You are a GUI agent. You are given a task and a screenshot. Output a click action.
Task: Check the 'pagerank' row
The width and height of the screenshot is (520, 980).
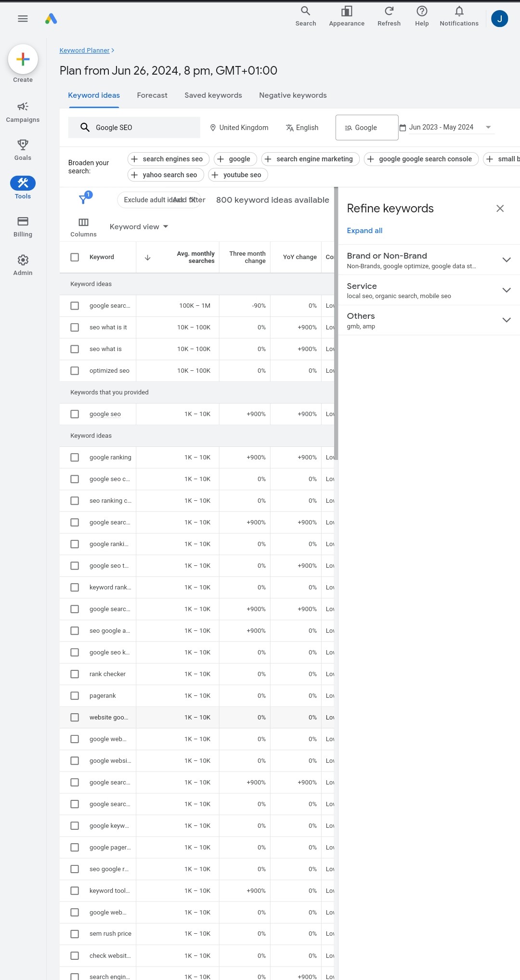[x=75, y=696]
